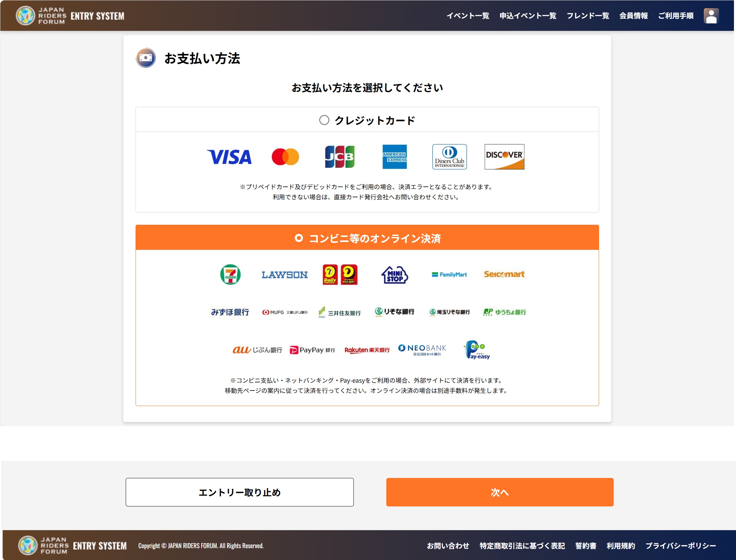This screenshot has width=736, height=560.
Task: Click the orange 次へ button
Action: 500,492
